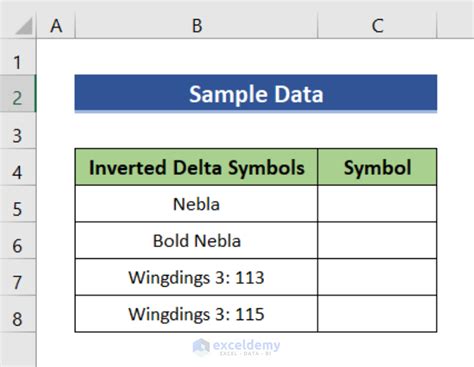Click the exceldemy watermark logo
This screenshot has width=474, height=367.
coord(237,347)
